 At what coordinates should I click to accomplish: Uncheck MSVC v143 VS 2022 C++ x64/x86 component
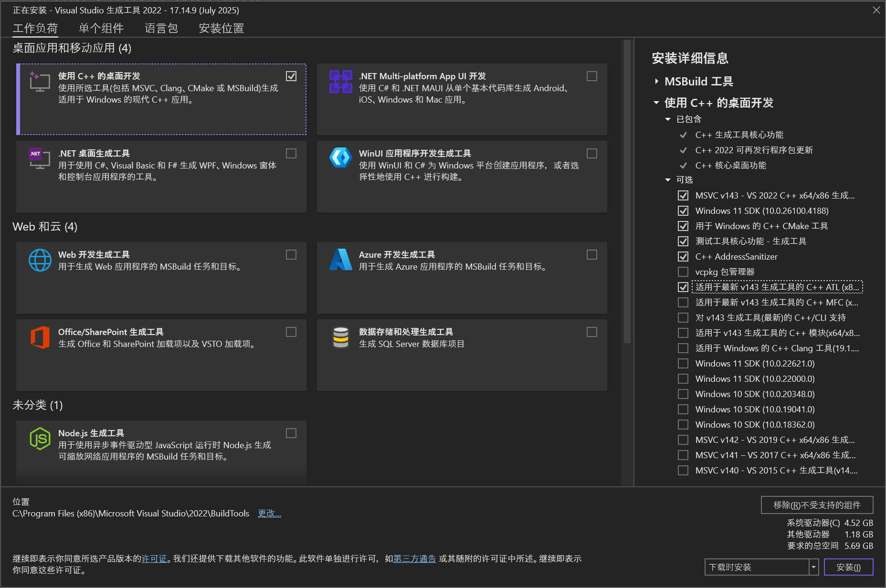pos(683,196)
